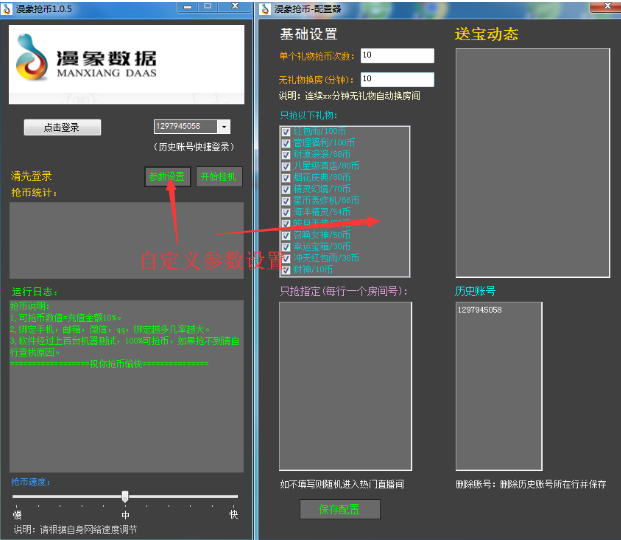Viewport: 621px width, 540px height.
Task: Close the 漫象抢币1.0.5 window
Action: tap(235, 6)
